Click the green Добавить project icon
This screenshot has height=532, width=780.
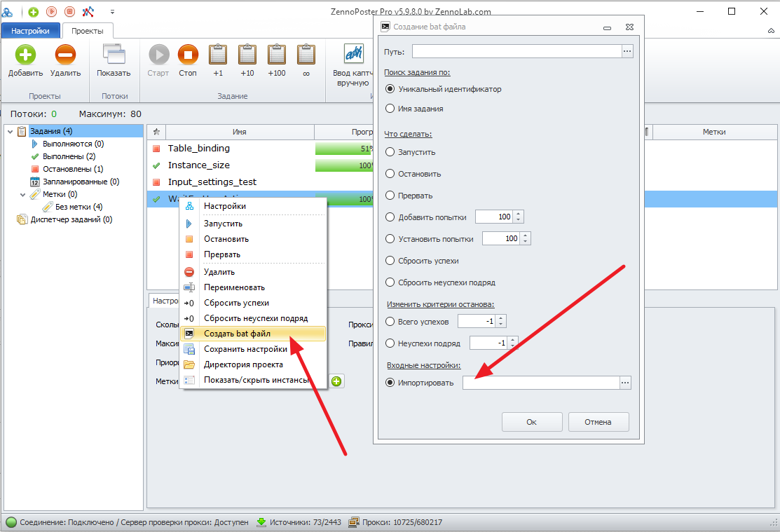pyautogui.click(x=25, y=54)
